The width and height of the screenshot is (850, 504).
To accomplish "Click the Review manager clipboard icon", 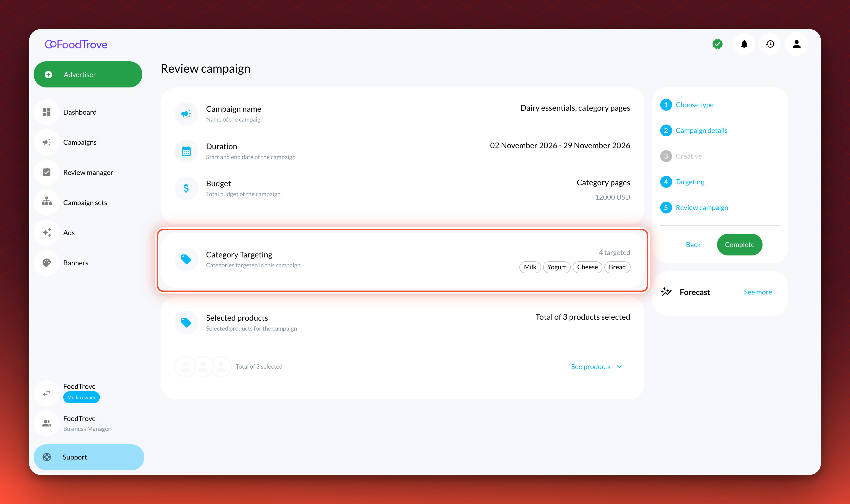I will pos(47,172).
